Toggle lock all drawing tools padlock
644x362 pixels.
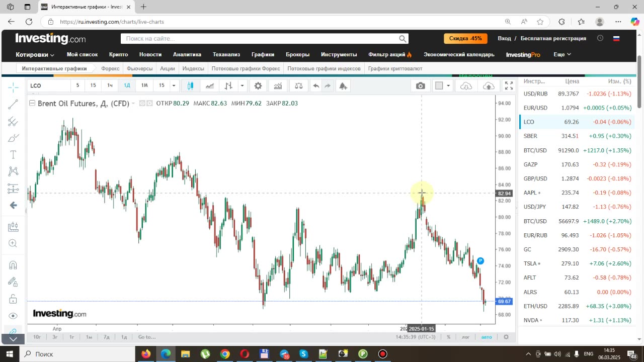(x=13, y=299)
